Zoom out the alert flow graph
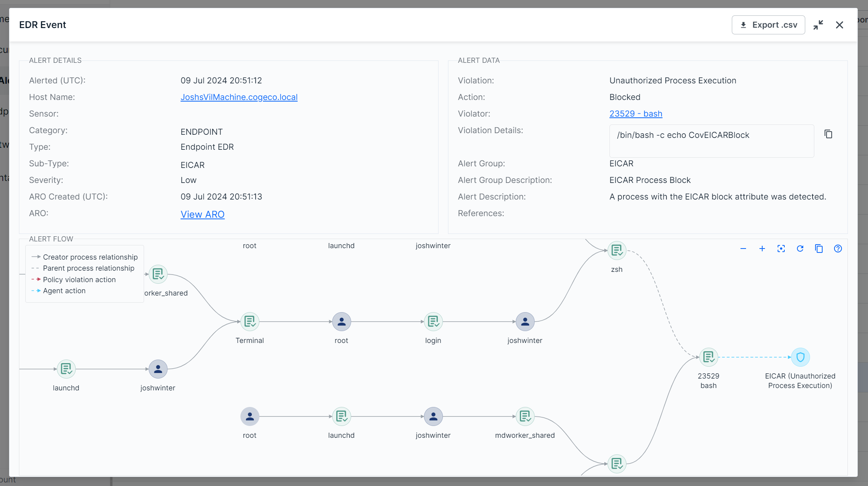Image resolution: width=868 pixels, height=486 pixels. click(x=743, y=249)
